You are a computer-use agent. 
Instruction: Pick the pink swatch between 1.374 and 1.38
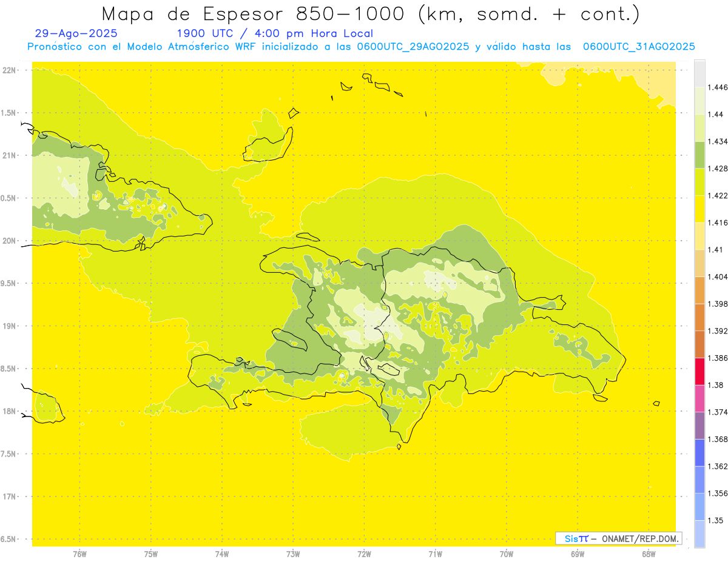pos(699,398)
